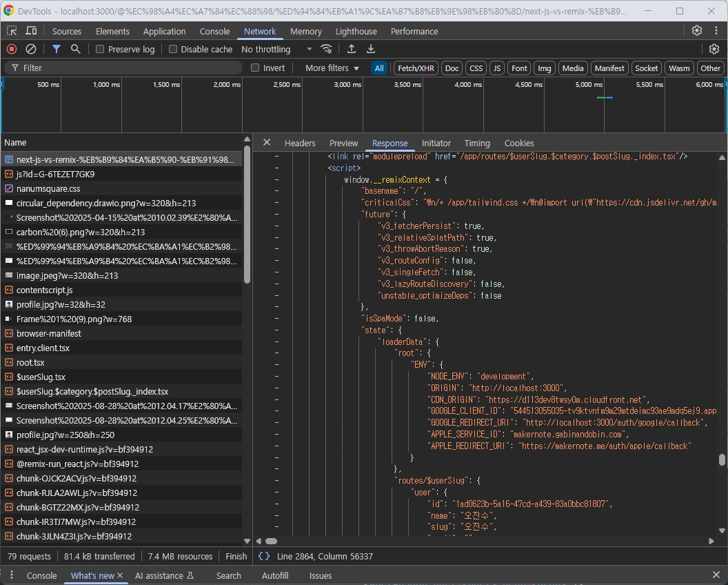Viewport: 728px width, 585px height.
Task: Filter requests by Fetch/XHR type
Action: click(416, 68)
